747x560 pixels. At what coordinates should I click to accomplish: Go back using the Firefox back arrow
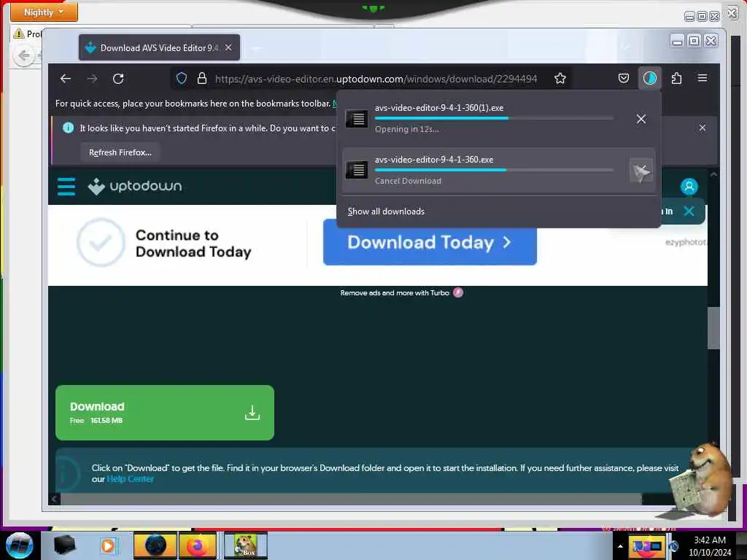click(x=66, y=79)
